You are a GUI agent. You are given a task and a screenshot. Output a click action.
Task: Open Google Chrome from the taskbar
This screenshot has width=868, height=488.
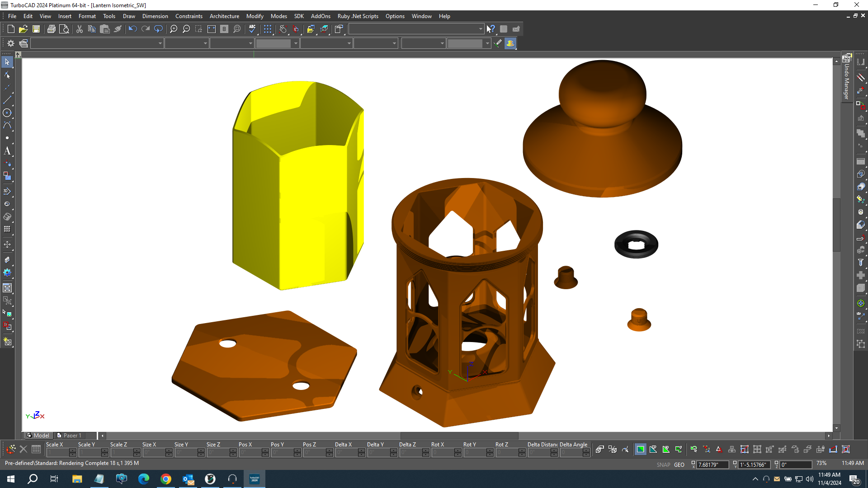click(166, 479)
